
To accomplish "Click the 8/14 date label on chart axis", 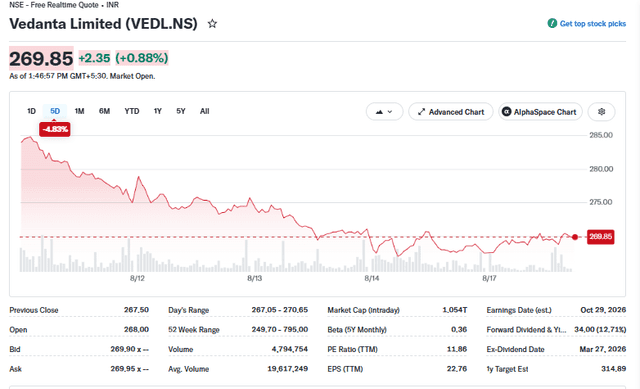I will pyautogui.click(x=371, y=278).
